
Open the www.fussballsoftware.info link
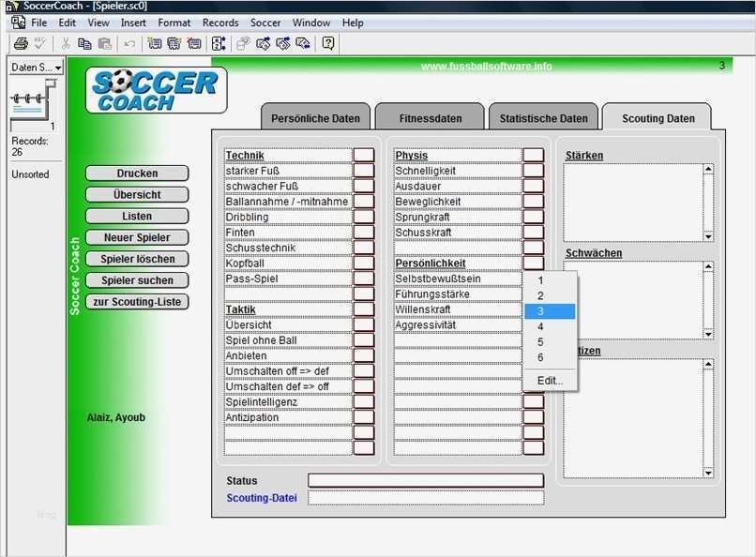pyautogui.click(x=486, y=66)
